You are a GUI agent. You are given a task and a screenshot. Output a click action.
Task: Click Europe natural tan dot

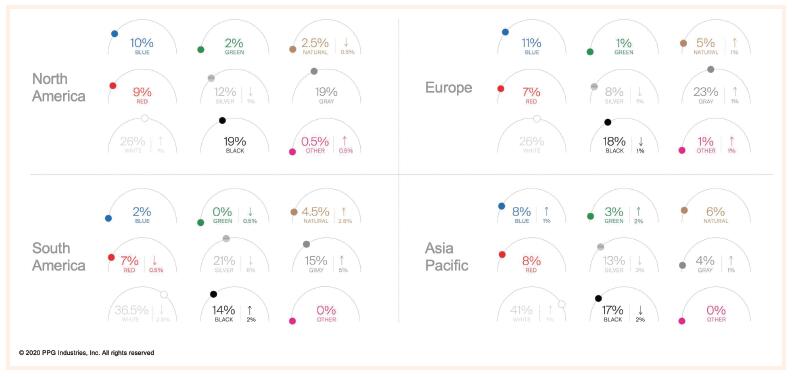[683, 43]
